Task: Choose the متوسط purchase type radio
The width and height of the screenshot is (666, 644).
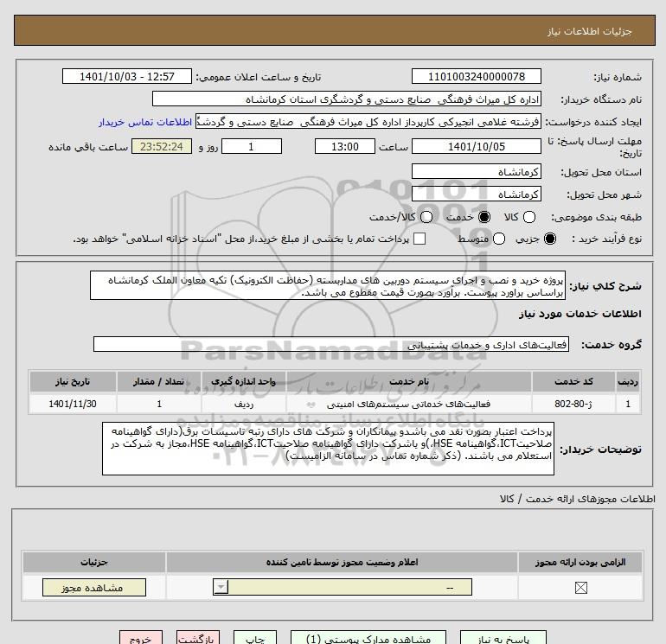Action: pyautogui.click(x=499, y=239)
